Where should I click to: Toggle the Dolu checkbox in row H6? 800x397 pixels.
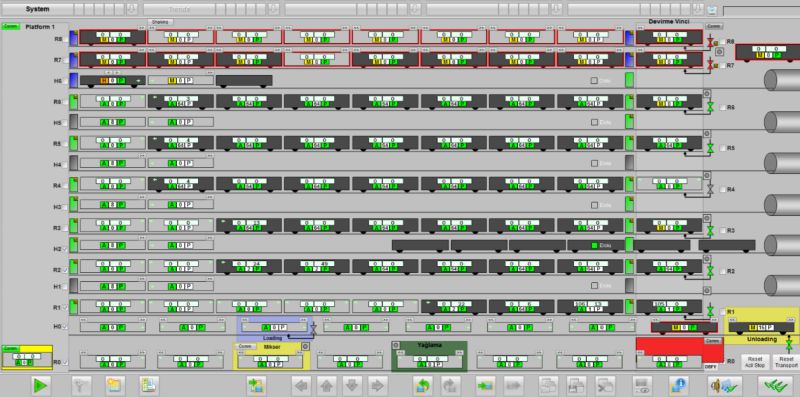[594, 81]
